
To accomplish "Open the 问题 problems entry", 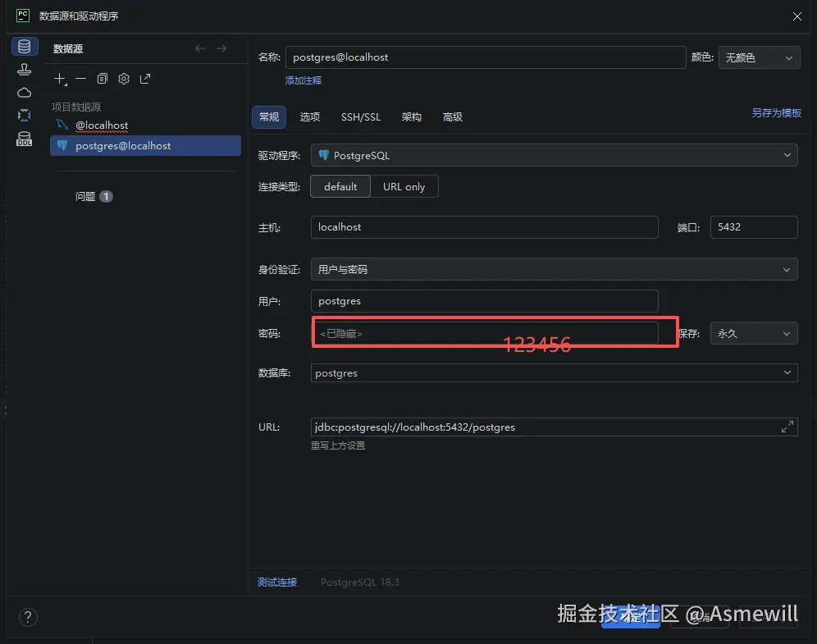I will (x=94, y=196).
